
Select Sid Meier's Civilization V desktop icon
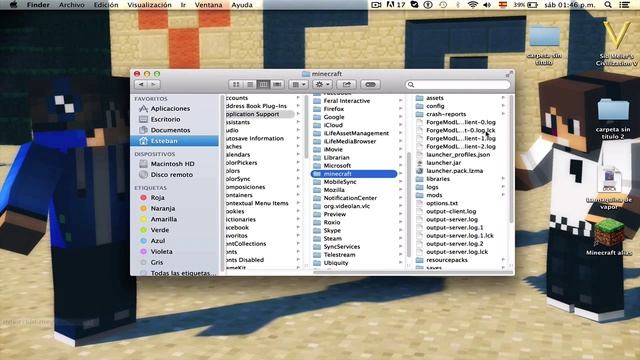616,44
